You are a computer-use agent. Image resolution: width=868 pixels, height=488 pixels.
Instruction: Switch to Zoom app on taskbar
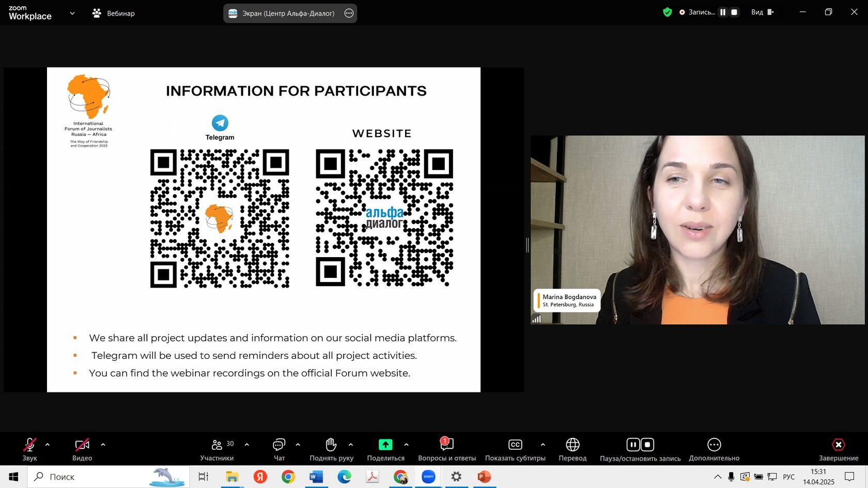(428, 477)
